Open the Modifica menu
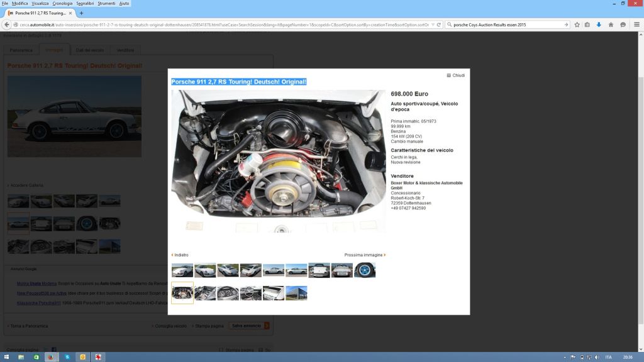This screenshot has height=362, width=644. pos(19,3)
